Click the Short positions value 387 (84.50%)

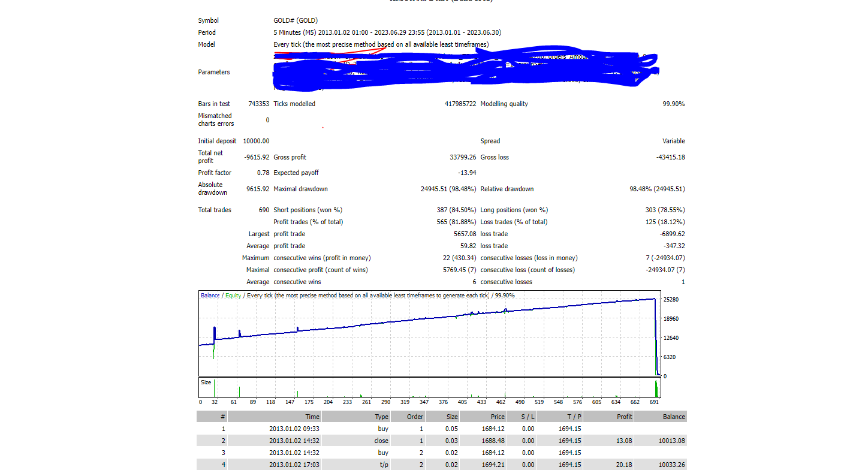[457, 210]
